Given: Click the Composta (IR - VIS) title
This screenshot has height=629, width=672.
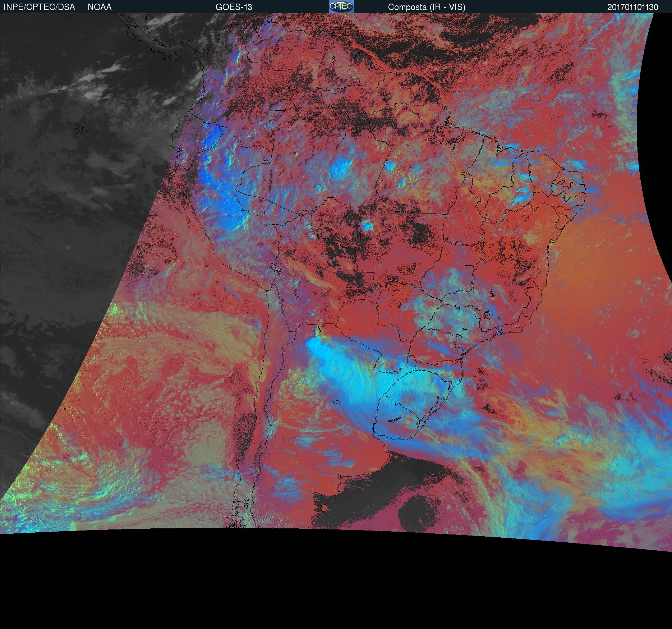Looking at the screenshot, I should click(427, 7).
